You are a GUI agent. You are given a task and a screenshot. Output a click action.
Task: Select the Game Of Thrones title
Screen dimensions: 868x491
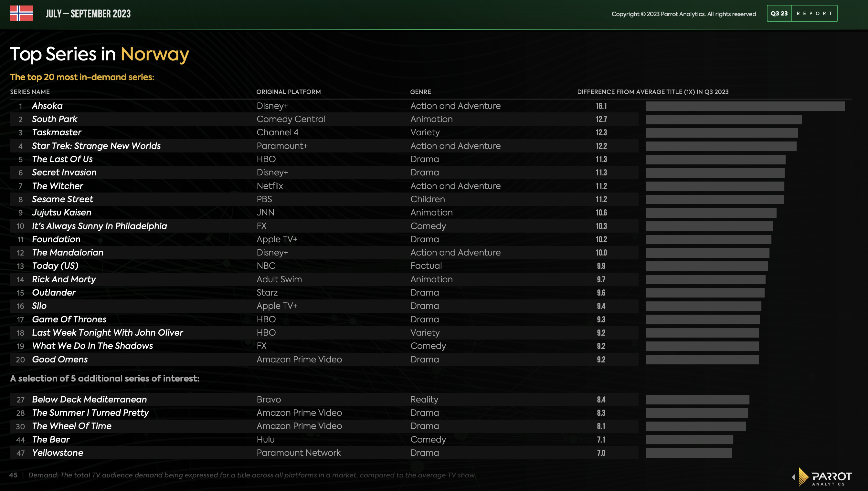(x=69, y=319)
